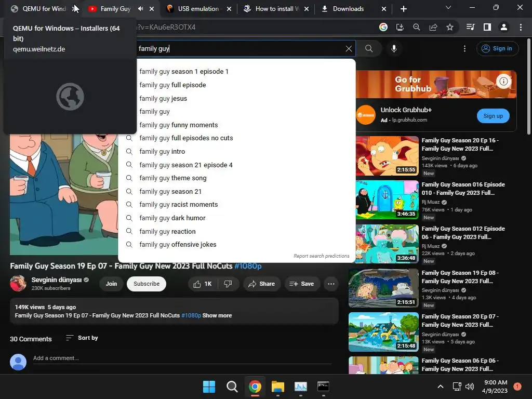Toggle the Chrome side panel icon
532x399 pixels.
pos(487,27)
